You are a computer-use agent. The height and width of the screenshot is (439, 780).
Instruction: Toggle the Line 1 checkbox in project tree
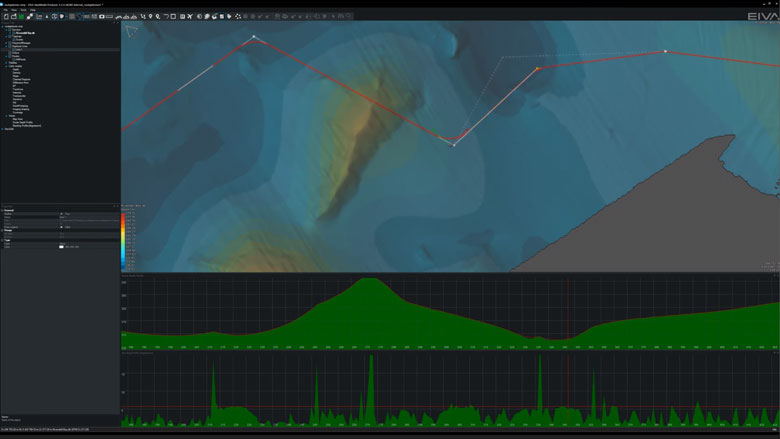(x=13, y=49)
